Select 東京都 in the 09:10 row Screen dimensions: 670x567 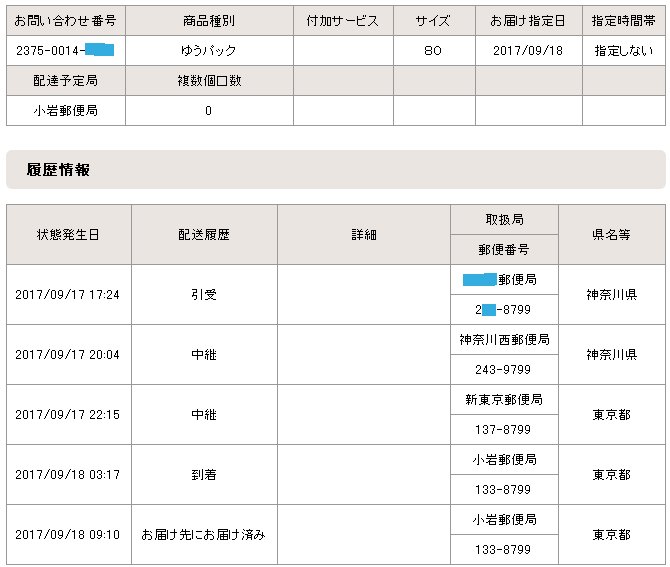click(612, 535)
